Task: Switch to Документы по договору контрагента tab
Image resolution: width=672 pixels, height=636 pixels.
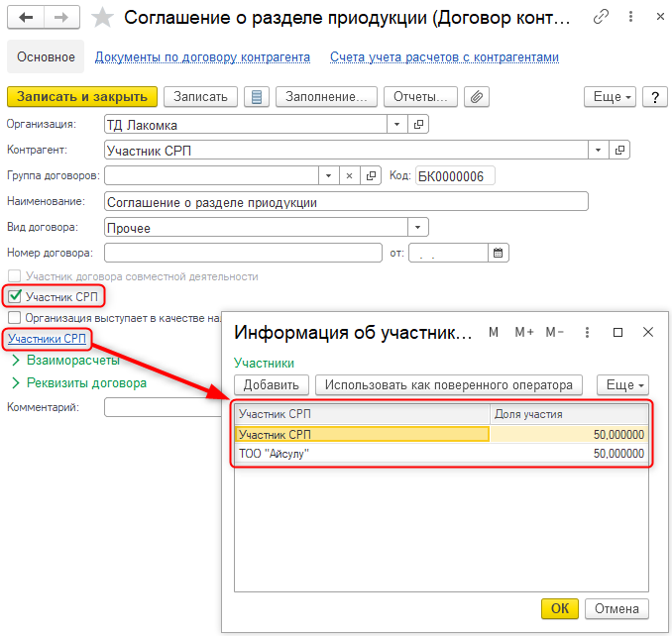Action: pos(202,57)
